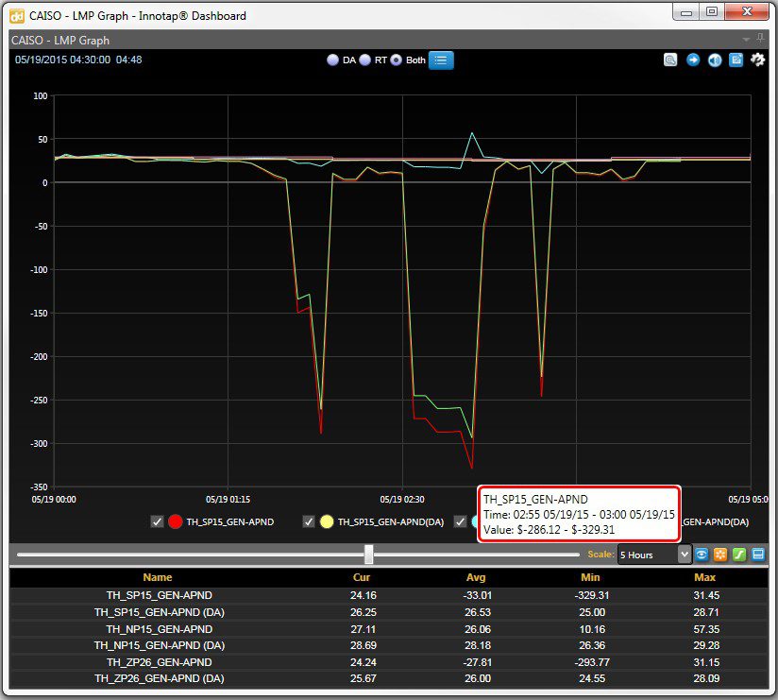
Task: Toggle the third legend checkbox with cyan marker
Action: (461, 521)
